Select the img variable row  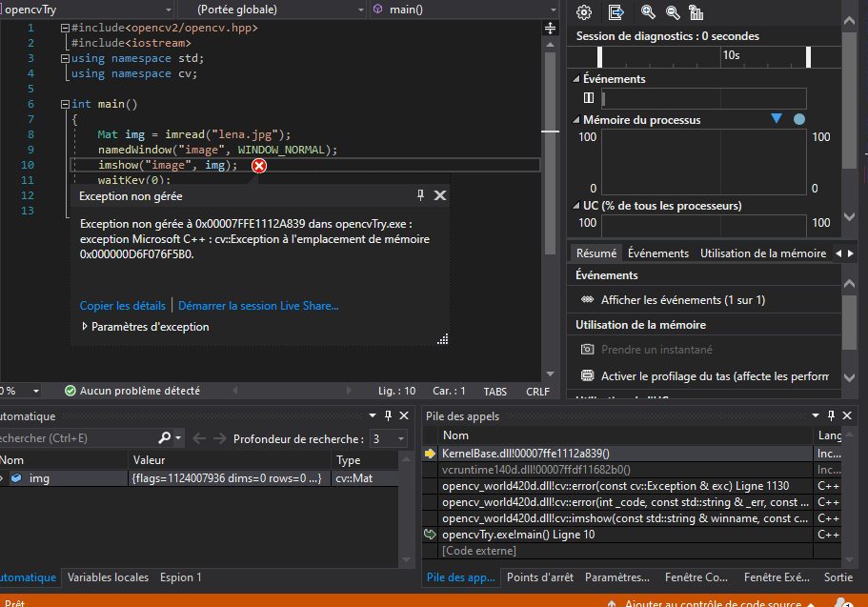click(x=199, y=478)
